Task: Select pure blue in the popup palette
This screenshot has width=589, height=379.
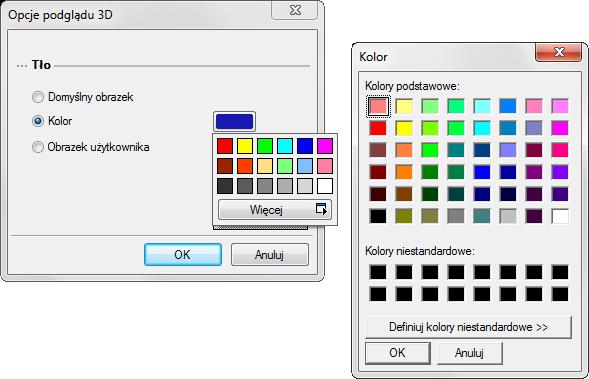Action: [305, 146]
